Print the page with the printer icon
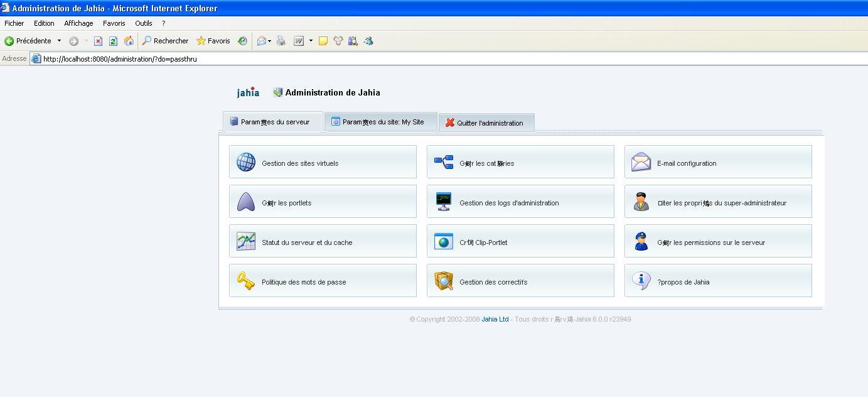Image resolution: width=868 pixels, height=397 pixels. click(281, 41)
